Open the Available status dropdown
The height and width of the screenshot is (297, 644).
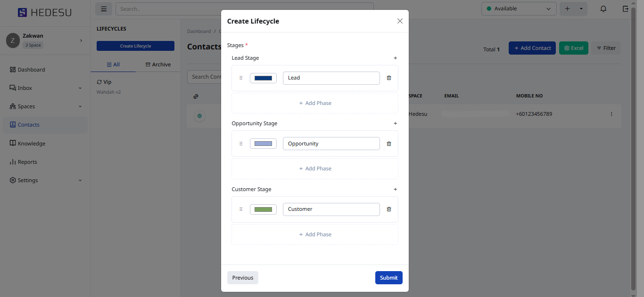tap(519, 9)
